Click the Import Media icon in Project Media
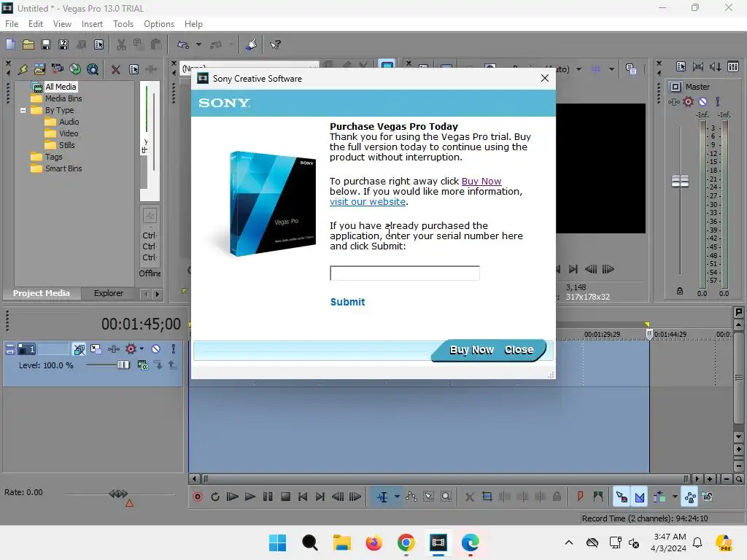The height and width of the screenshot is (560, 747). coord(39,69)
